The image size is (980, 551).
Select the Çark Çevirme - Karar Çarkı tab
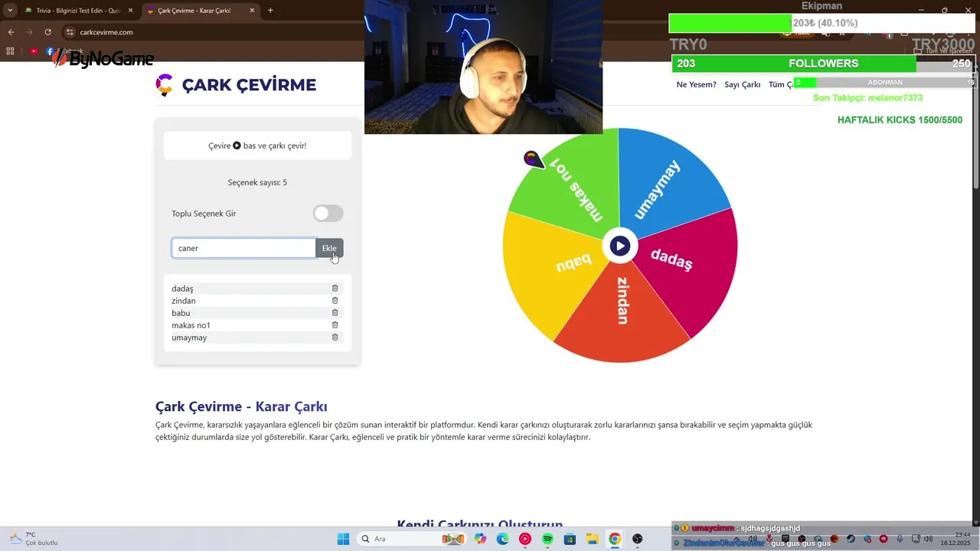[x=201, y=11]
